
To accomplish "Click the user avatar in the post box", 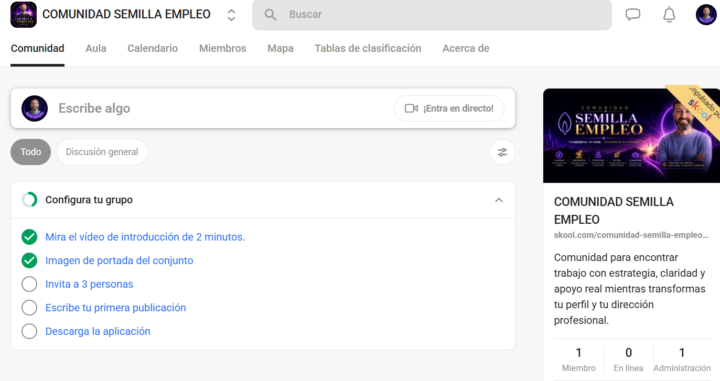I will (x=34, y=108).
